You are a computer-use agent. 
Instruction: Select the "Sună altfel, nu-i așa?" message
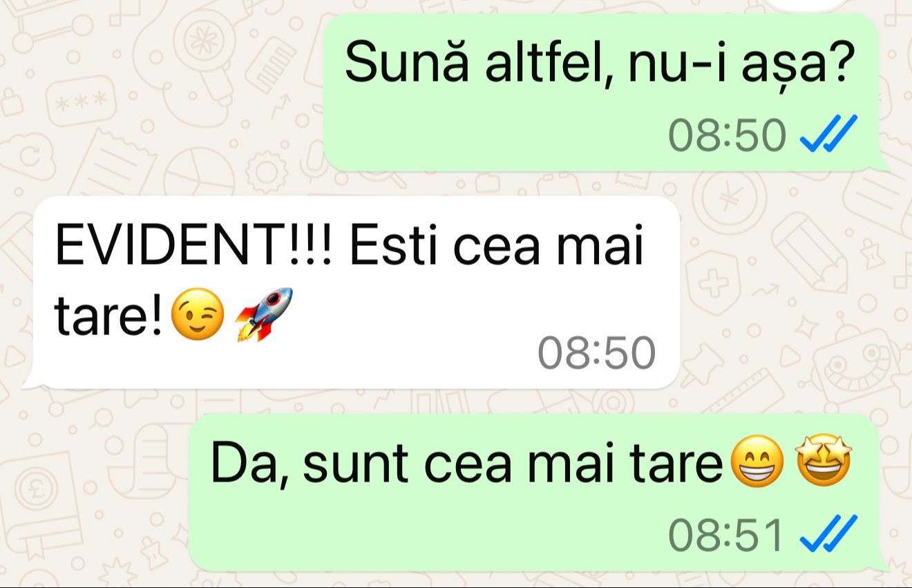pos(601,92)
